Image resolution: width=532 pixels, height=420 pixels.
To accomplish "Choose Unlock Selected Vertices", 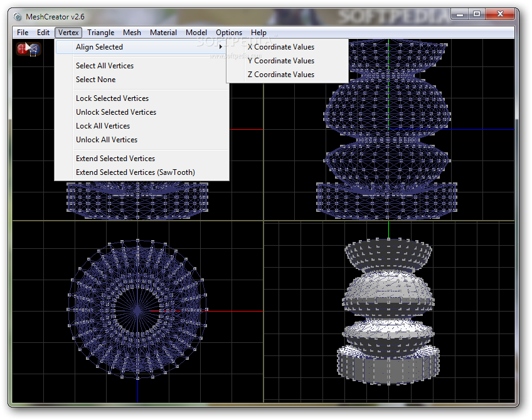I will (142, 112).
